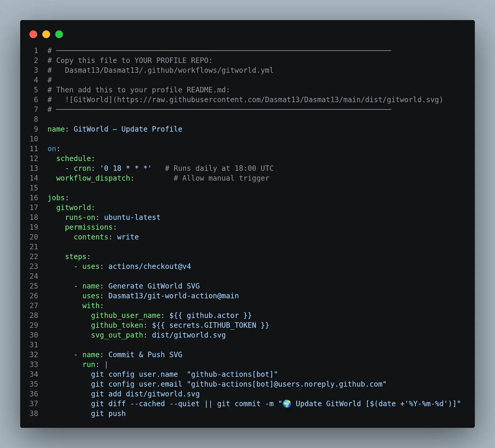Click the 'git add dist/gitworld.svg' line

145,394
